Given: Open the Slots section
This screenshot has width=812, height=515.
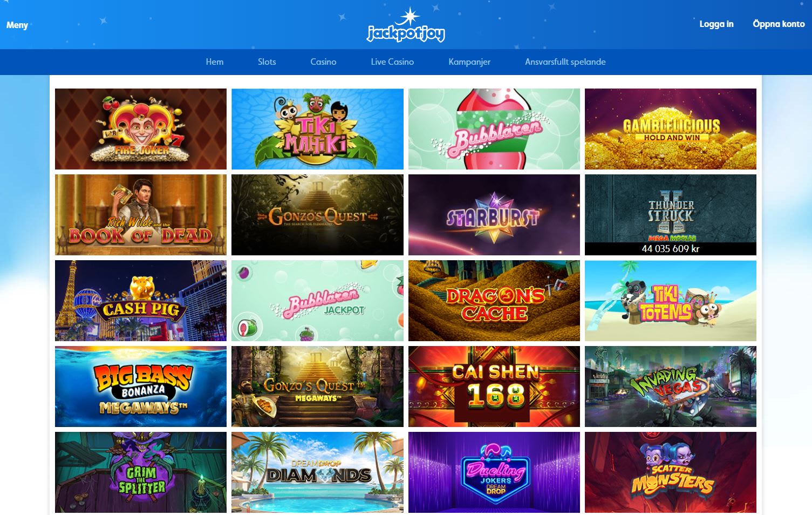Looking at the screenshot, I should tap(267, 62).
